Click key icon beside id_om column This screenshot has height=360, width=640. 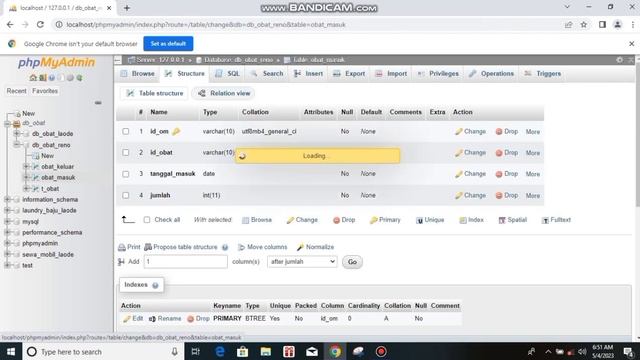click(x=176, y=131)
